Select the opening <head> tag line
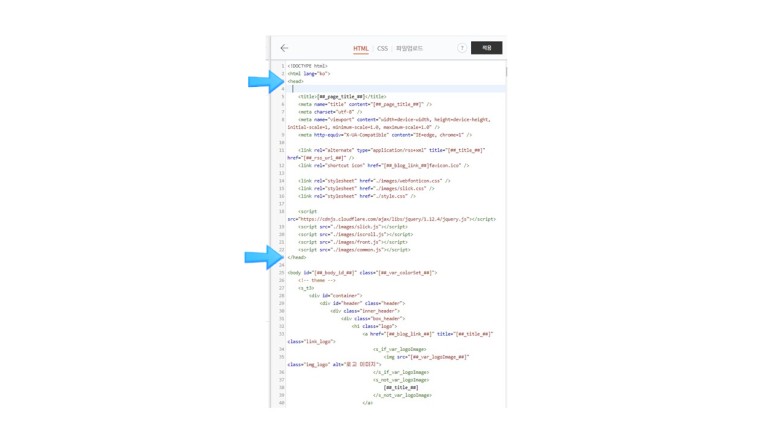Image resolution: width=773 pixels, height=435 pixels. (296, 81)
